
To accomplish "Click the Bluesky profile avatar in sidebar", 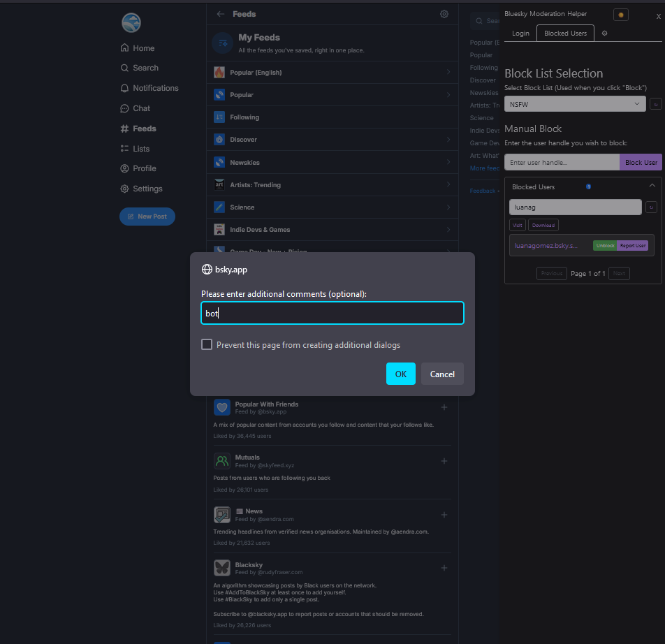I will click(x=131, y=23).
